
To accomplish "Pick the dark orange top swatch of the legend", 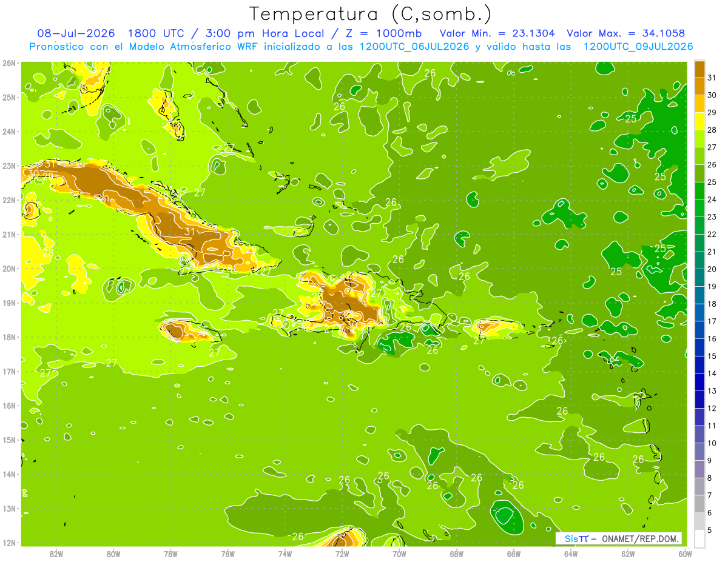I will point(699,69).
